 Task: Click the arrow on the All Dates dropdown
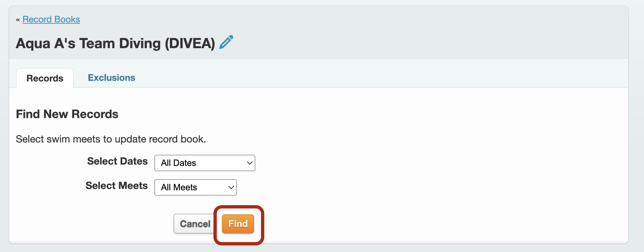tap(249, 163)
